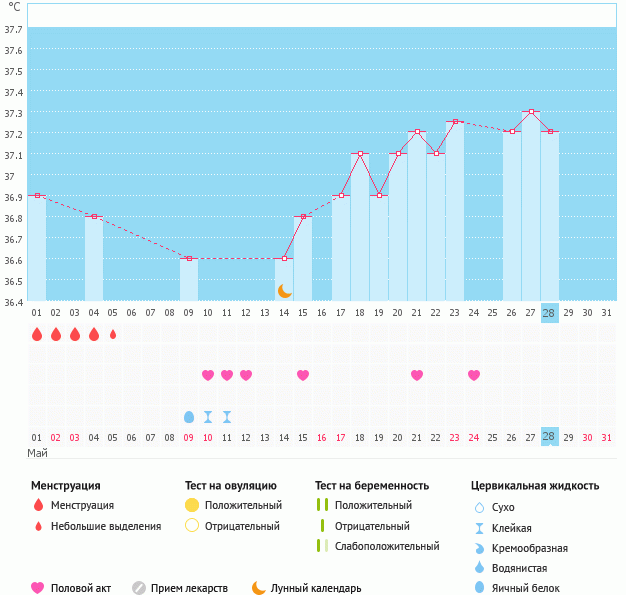Image resolution: width=626 pixels, height=595 pixels.
Task: Click the Сухо drop icon in legend
Action: point(480,508)
